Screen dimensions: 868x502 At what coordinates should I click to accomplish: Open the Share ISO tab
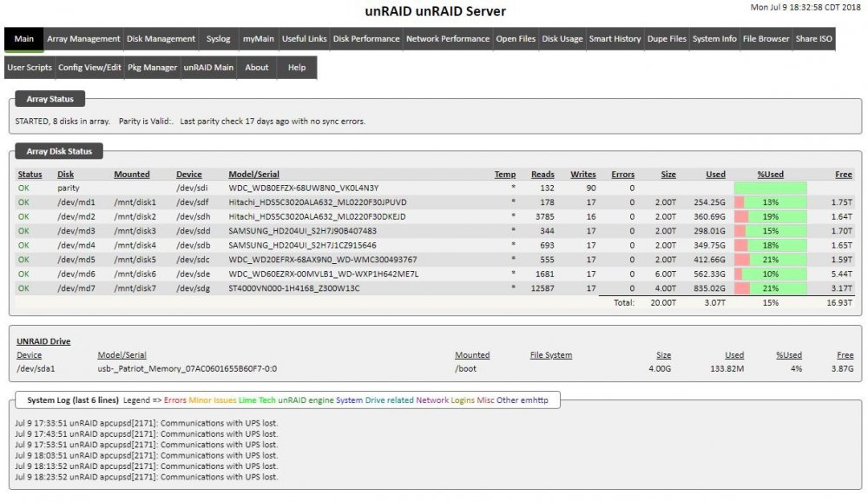[x=813, y=39]
